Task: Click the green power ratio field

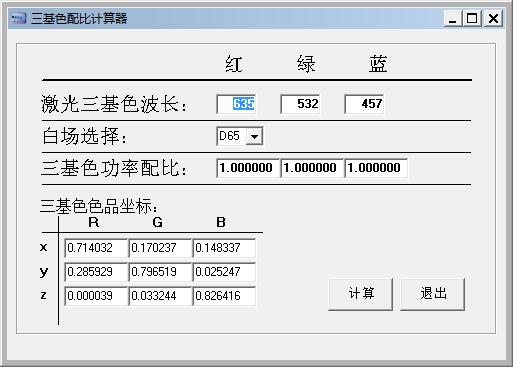Action: tap(311, 168)
